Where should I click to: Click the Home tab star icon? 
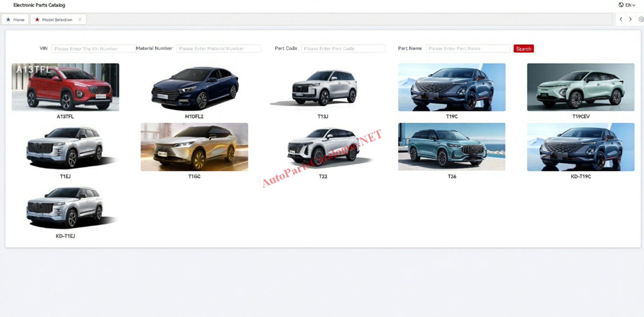coord(8,20)
